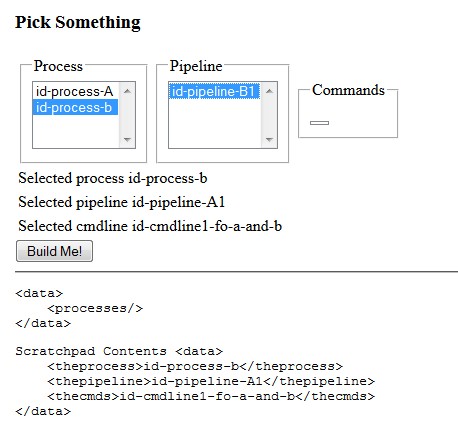Click the Selected cmdline id-cmdline1-fo-a-and-b text
Screen dimensions: 458x432
(150, 226)
